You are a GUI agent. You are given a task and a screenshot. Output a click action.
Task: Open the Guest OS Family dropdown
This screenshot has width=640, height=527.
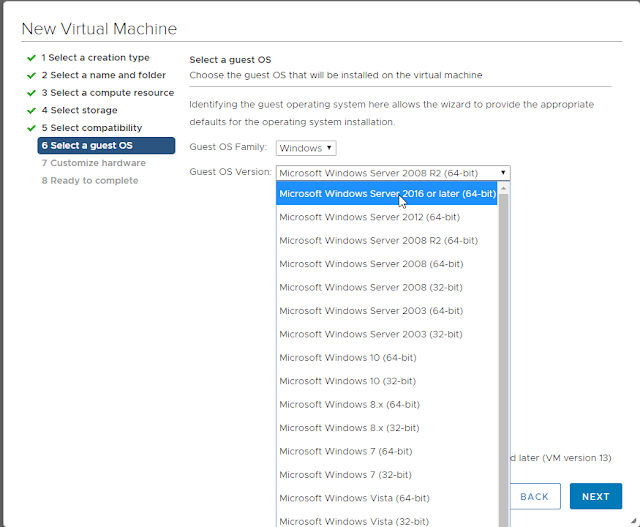coord(306,148)
